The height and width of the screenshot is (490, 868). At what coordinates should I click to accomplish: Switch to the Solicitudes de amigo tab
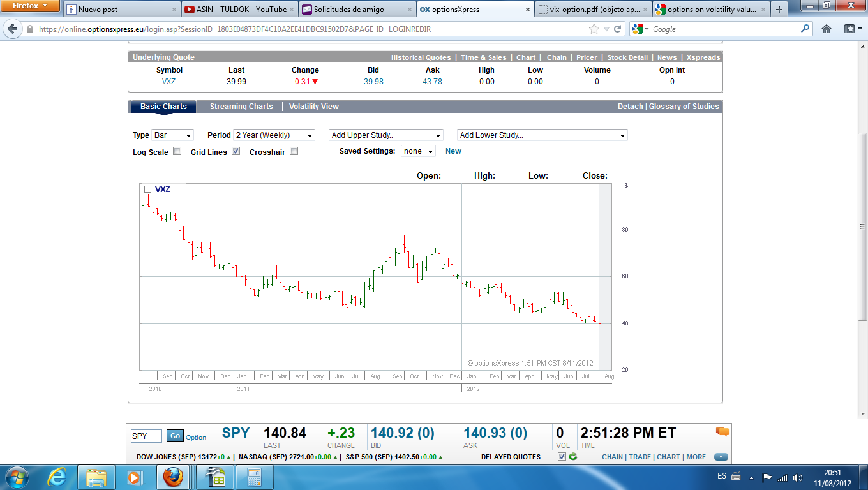pos(357,10)
